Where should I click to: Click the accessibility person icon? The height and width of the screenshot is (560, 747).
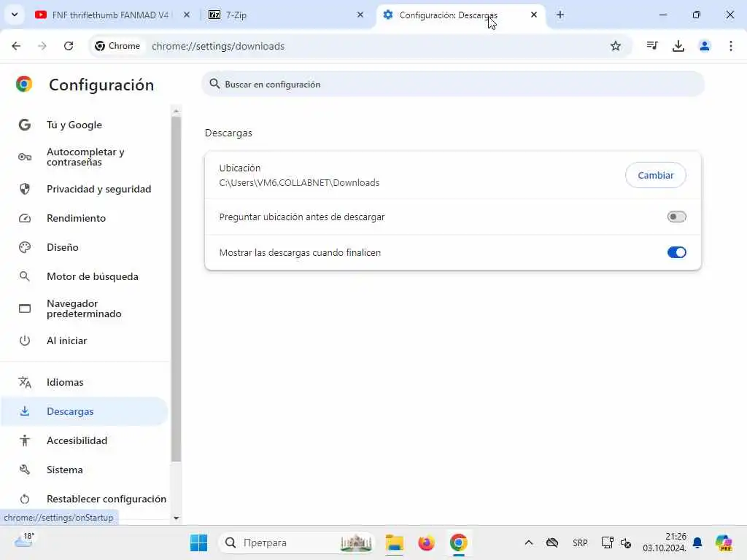coord(25,440)
